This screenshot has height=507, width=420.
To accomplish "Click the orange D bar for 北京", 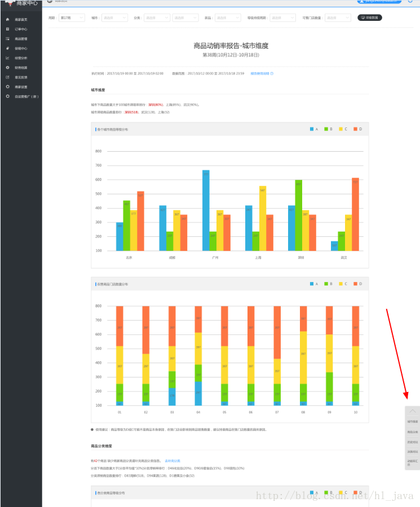I will click(x=140, y=221).
